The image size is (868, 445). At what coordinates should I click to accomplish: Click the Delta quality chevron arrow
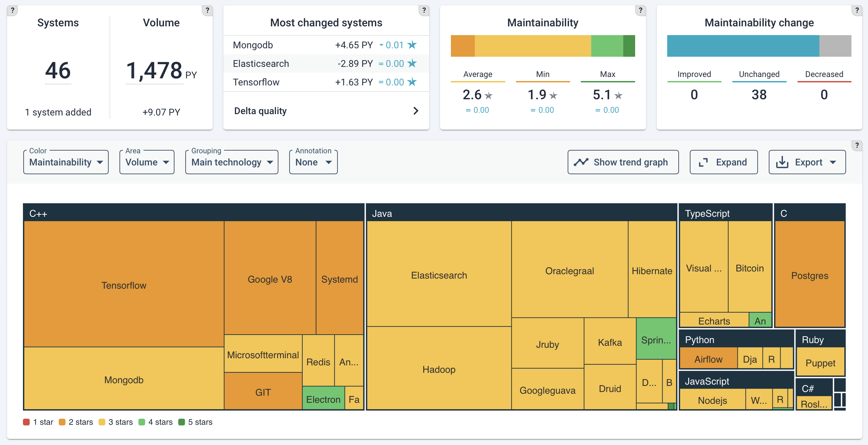(x=416, y=111)
